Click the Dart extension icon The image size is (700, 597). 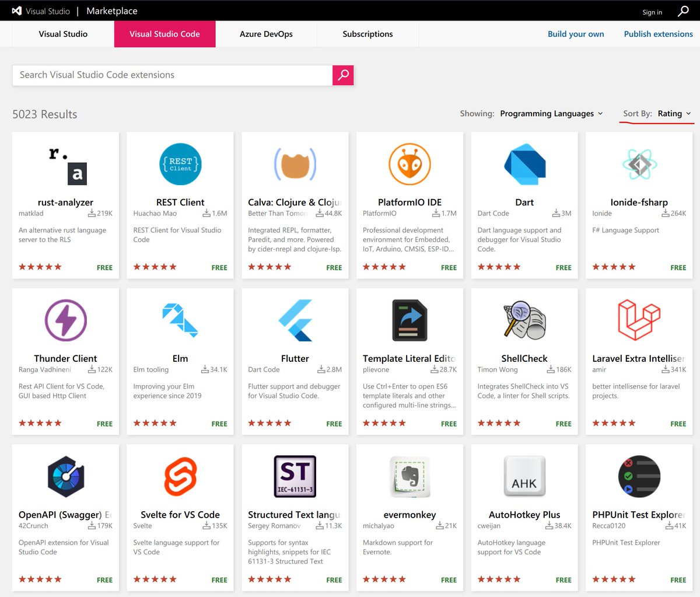524,164
